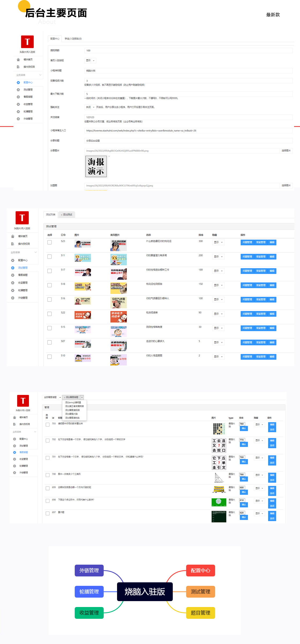The image size is (300, 644).
Task: Click 问题管理 button for test 511
Action: [247, 257]
